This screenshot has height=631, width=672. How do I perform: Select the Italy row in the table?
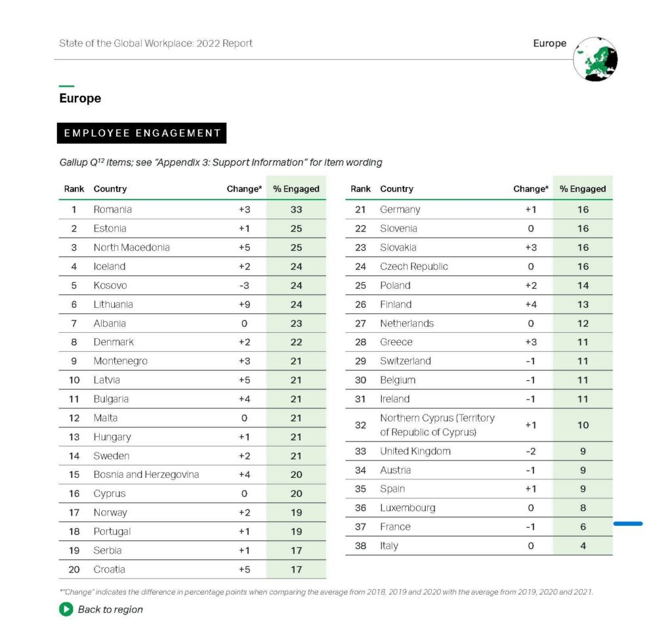478,546
